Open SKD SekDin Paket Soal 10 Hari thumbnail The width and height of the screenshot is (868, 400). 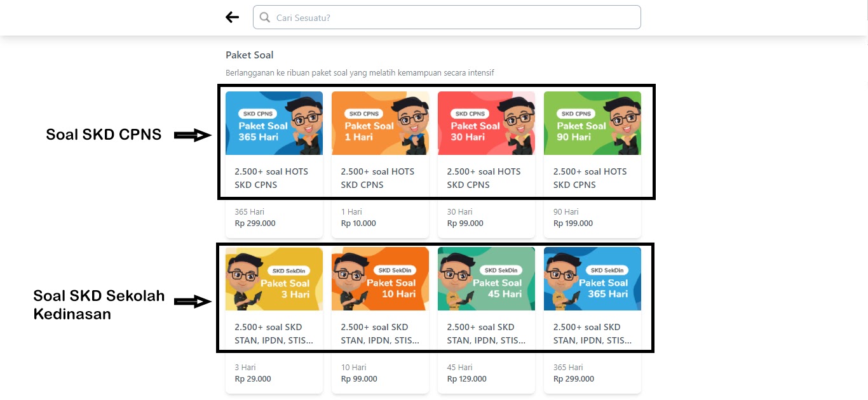coord(381,279)
